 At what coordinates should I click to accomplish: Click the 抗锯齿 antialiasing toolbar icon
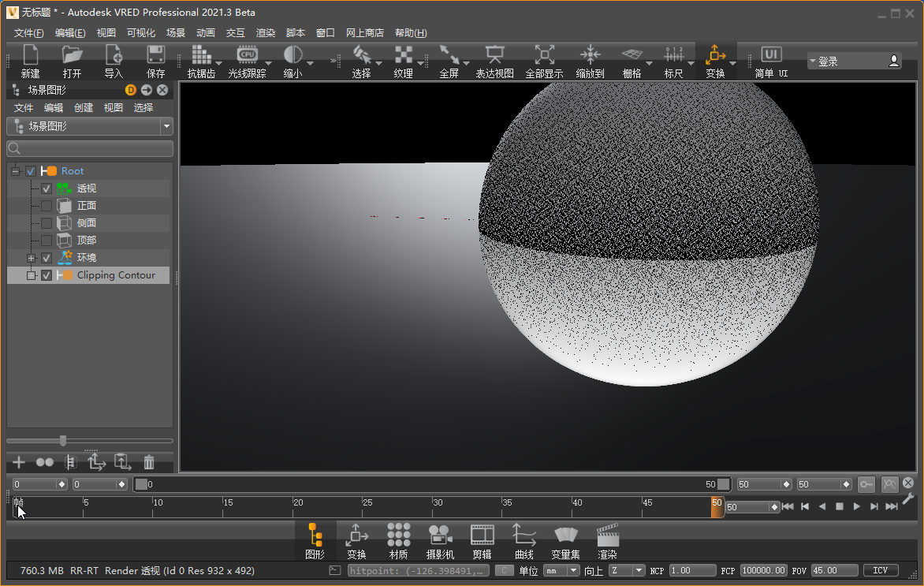coord(201,55)
